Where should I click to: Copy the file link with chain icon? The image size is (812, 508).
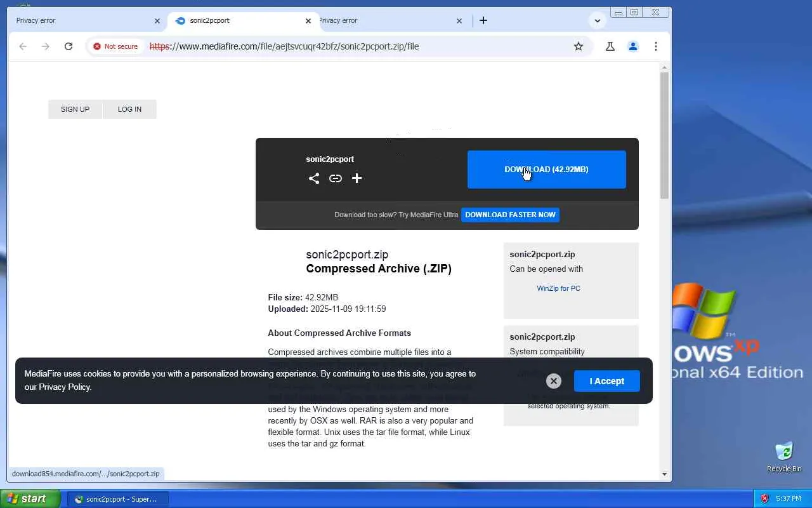click(336, 178)
